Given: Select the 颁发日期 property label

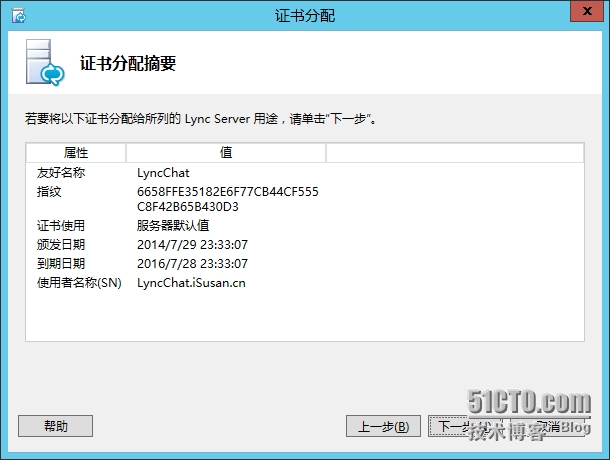Looking at the screenshot, I should point(61,244).
